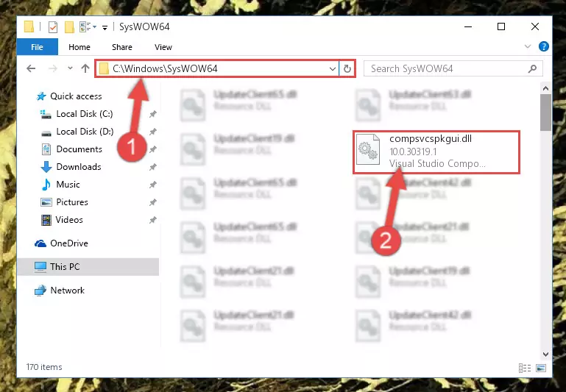
Task: Click the search magnifier icon
Action: click(x=532, y=68)
